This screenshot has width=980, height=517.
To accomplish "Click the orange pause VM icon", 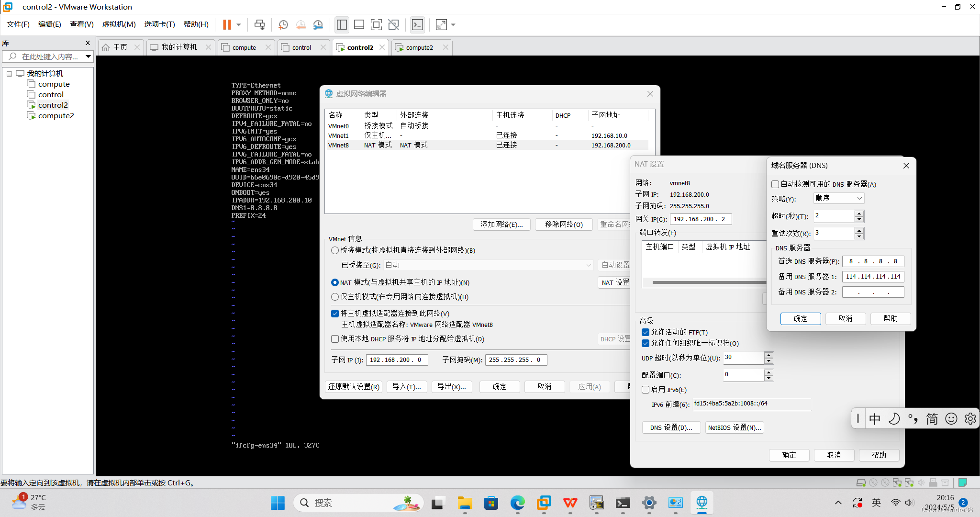I will 227,24.
